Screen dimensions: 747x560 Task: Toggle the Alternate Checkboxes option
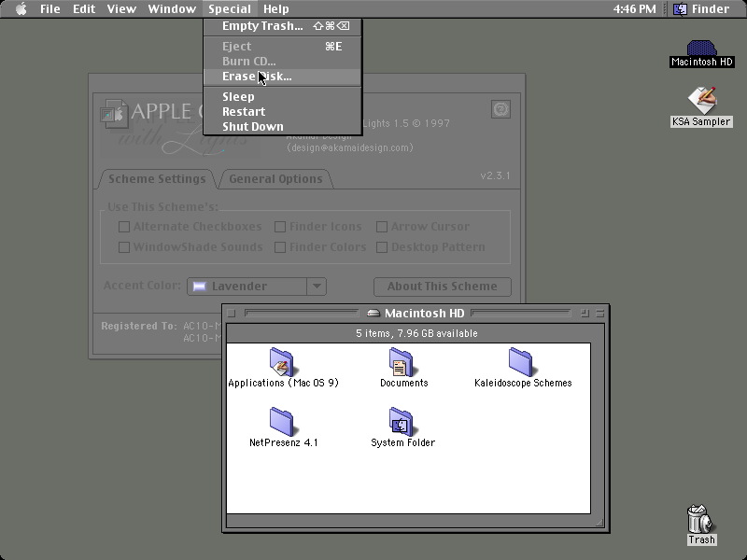pyautogui.click(x=124, y=227)
